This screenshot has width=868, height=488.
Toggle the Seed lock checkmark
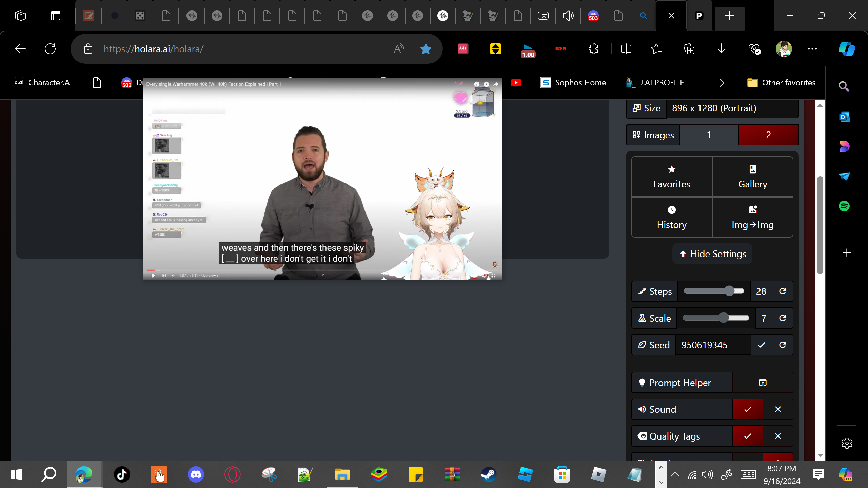pyautogui.click(x=762, y=345)
